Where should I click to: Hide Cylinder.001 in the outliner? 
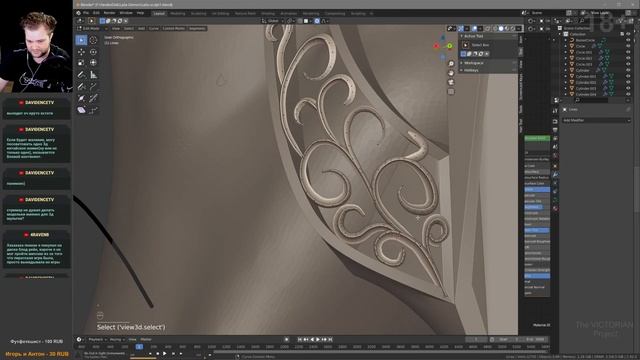coord(628,76)
